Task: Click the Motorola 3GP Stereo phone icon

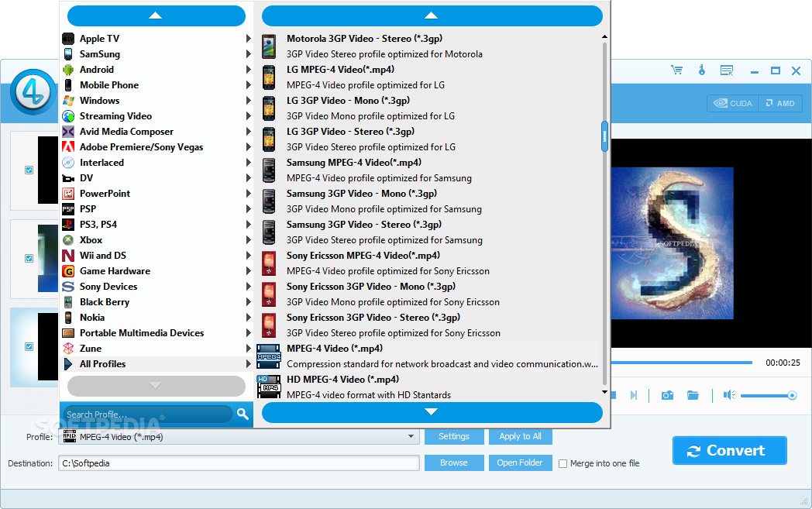Action: pos(269,46)
